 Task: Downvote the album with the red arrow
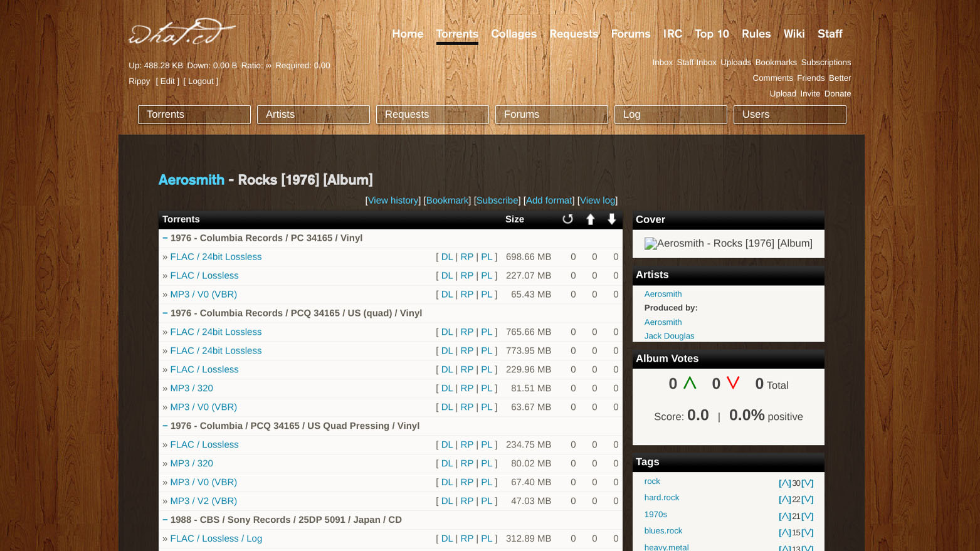[x=733, y=383]
